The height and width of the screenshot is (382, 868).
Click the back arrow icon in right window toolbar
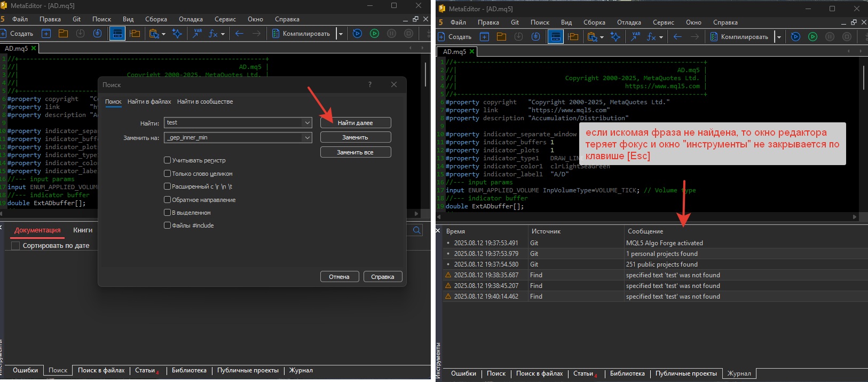tap(677, 37)
